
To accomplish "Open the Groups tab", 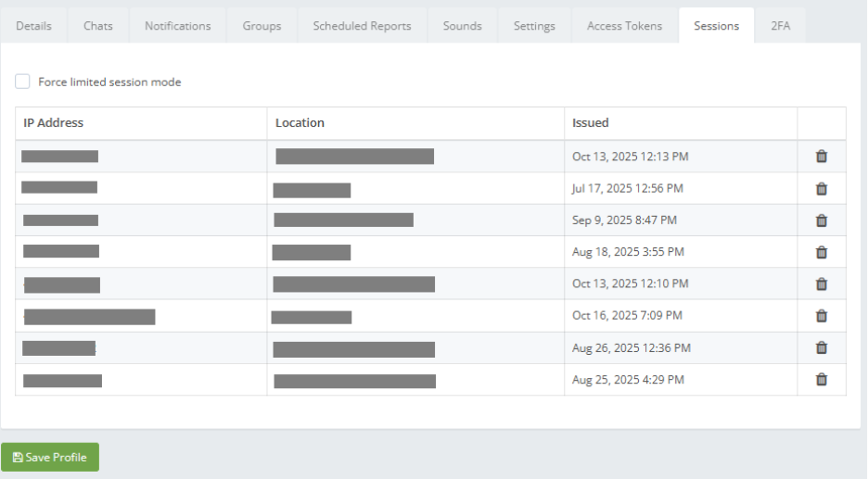I will pos(262,26).
